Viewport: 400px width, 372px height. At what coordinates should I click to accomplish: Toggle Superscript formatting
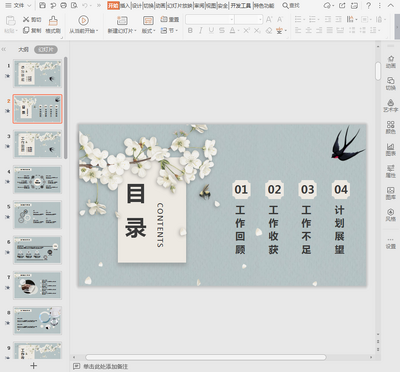pos(246,31)
